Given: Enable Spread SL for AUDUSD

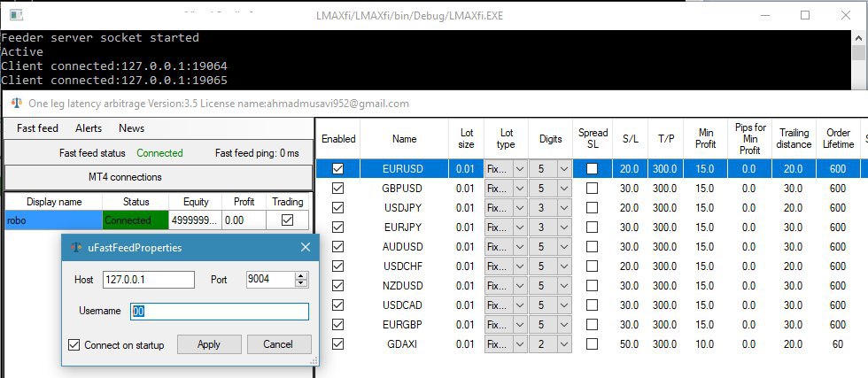Looking at the screenshot, I should coord(592,246).
